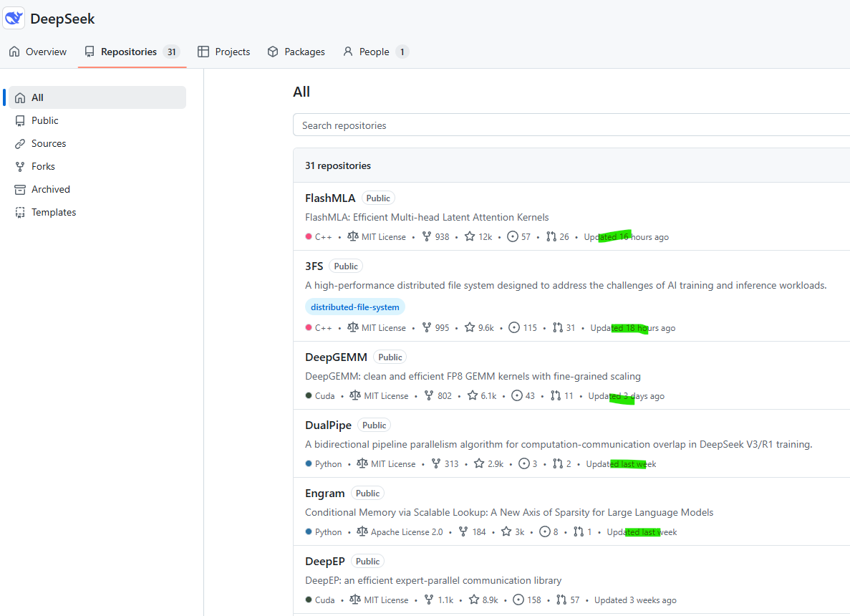
Task: Open the DeepEP repository
Action: (324, 562)
